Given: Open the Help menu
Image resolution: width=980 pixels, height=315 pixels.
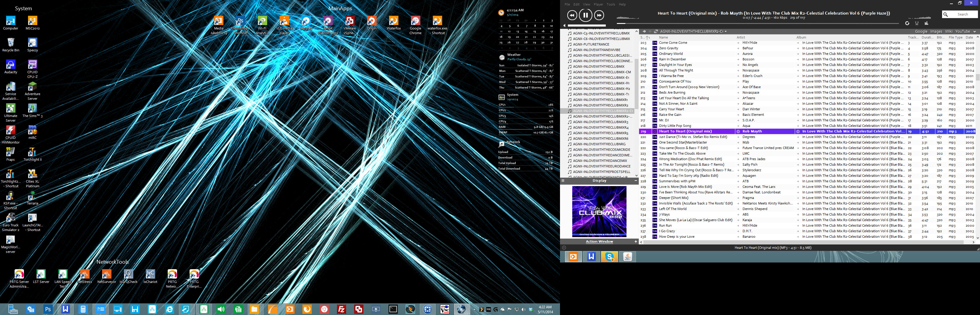Looking at the screenshot, I should pyautogui.click(x=622, y=5).
